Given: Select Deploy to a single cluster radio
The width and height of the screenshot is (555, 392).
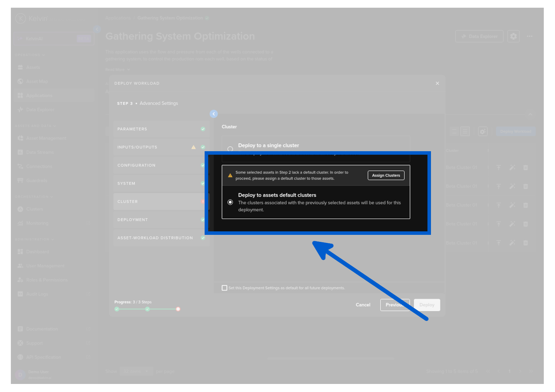Looking at the screenshot, I should (x=230, y=149).
